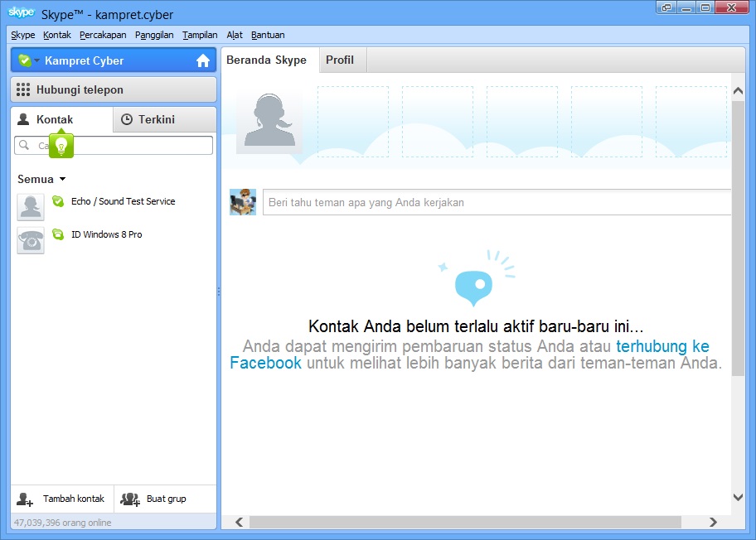Select Echo / Sound Test Service contact

tap(114, 207)
